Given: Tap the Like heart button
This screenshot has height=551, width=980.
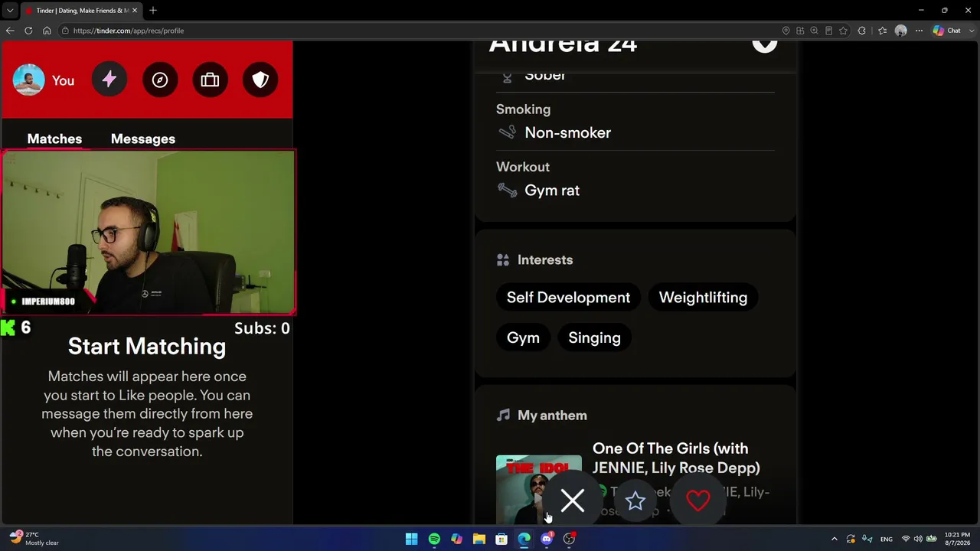Looking at the screenshot, I should tap(698, 500).
